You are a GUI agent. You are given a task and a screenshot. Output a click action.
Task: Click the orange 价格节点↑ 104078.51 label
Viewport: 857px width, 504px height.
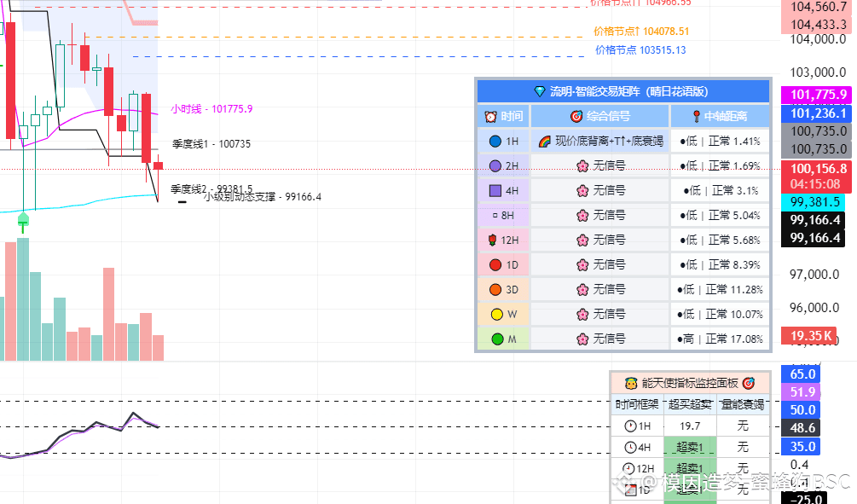coord(641,32)
